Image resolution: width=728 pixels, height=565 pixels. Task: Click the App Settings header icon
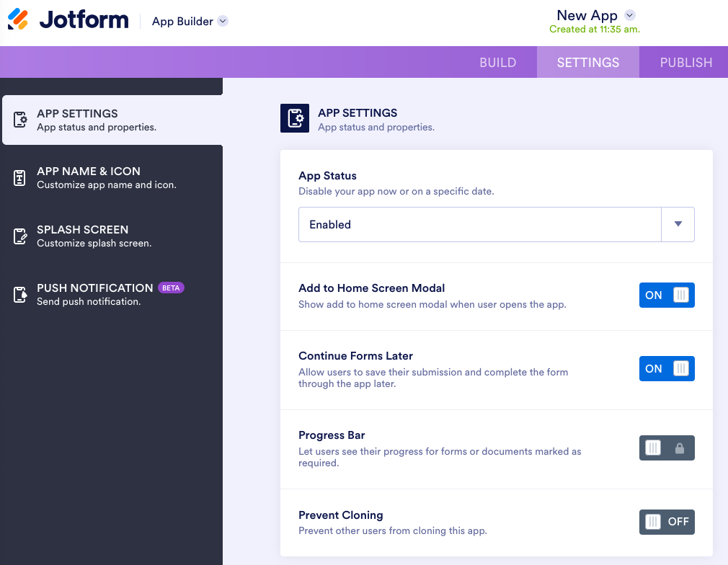294,119
